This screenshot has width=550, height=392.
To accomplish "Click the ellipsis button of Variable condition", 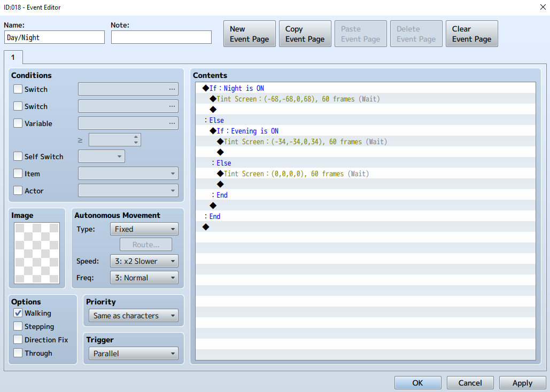I will tap(172, 123).
